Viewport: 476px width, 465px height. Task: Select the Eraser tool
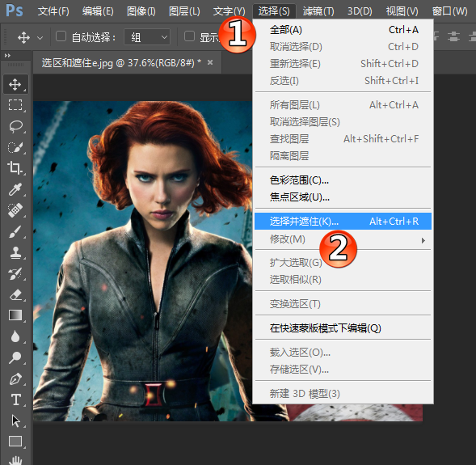15,294
